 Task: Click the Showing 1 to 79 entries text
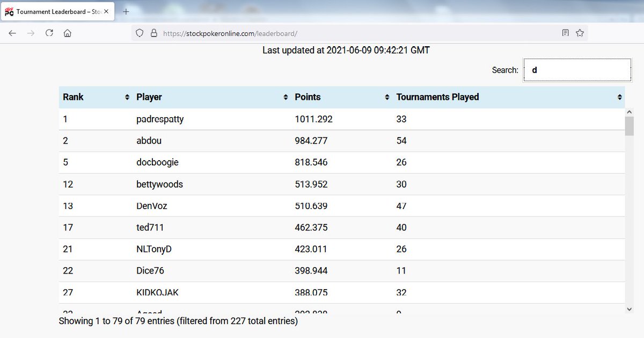pyautogui.click(x=178, y=321)
